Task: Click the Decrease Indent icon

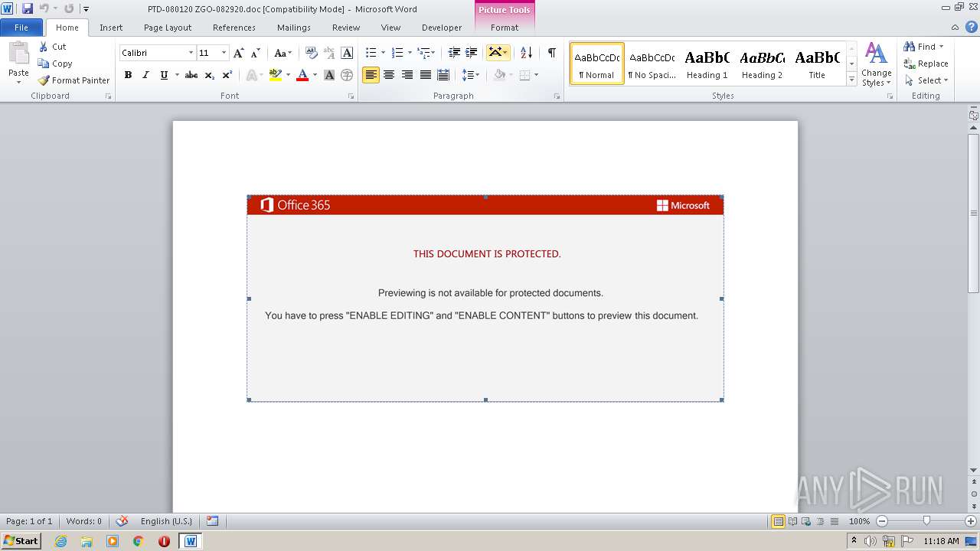Action: point(454,53)
